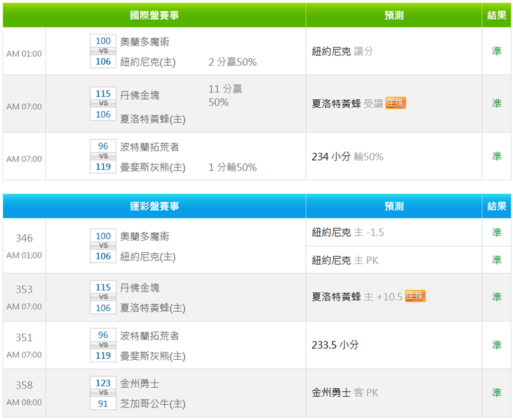Open 奧蘭多魔術 team in 國際盤 table
Image resolution: width=513 pixels, height=420 pixels.
(x=145, y=42)
